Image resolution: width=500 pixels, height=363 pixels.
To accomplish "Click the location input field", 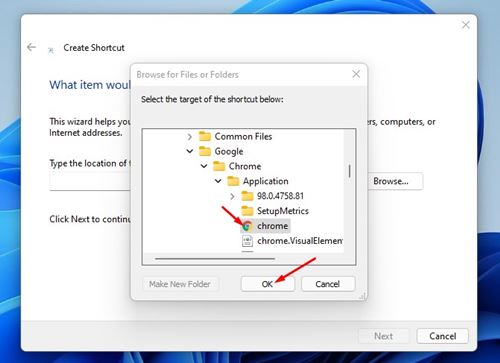I will (90, 182).
